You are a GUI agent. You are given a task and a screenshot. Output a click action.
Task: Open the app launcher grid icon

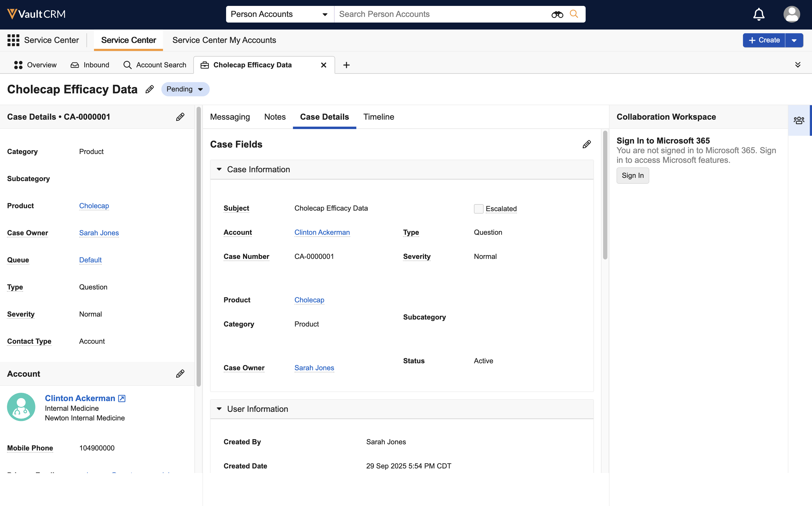click(x=13, y=40)
